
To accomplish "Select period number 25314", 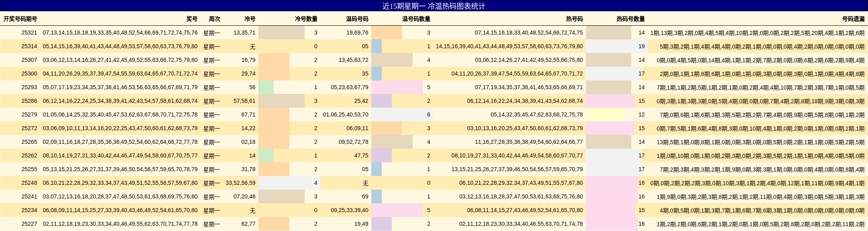I will 29,46.
